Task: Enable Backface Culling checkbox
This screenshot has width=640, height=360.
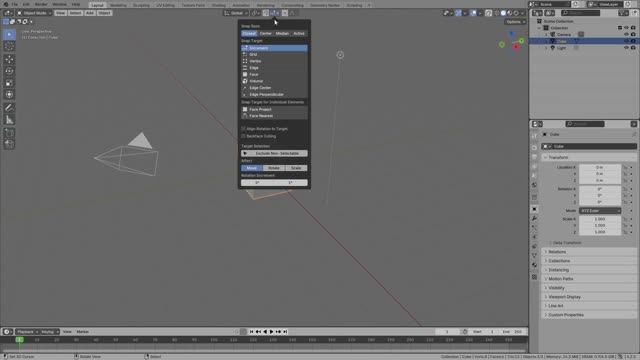Action: [x=243, y=136]
